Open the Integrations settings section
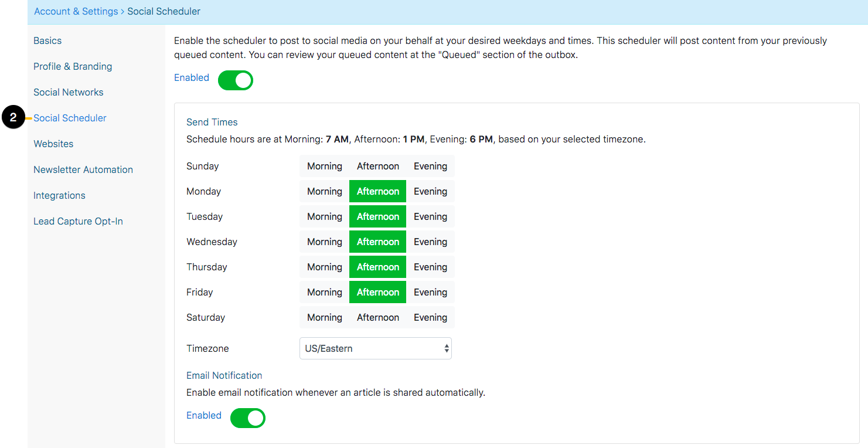Viewport: 868px width, 448px height. (x=59, y=195)
